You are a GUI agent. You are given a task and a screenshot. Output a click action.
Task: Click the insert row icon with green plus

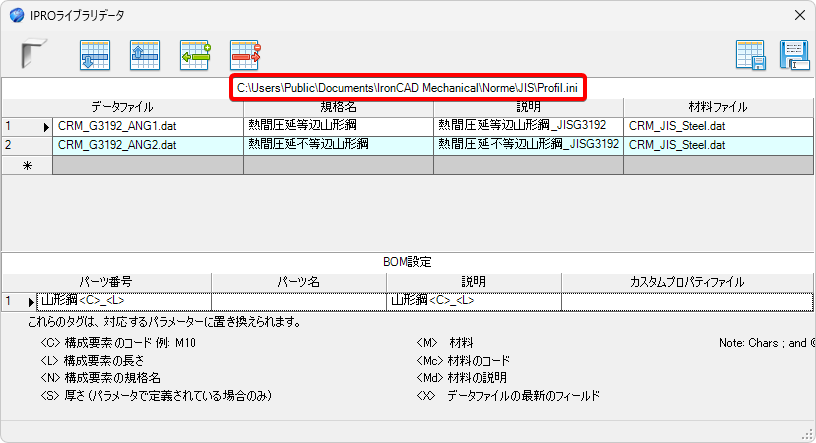pos(195,55)
